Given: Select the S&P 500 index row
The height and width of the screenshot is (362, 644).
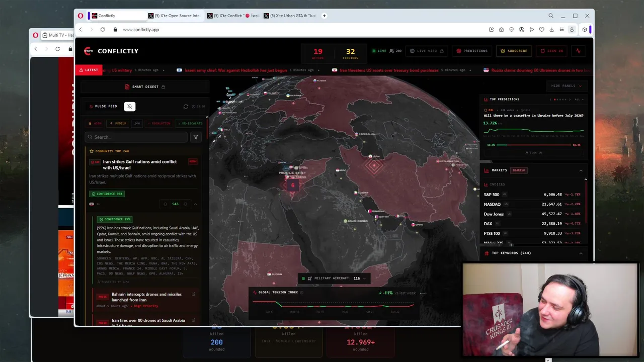Looking at the screenshot, I should tap(532, 195).
